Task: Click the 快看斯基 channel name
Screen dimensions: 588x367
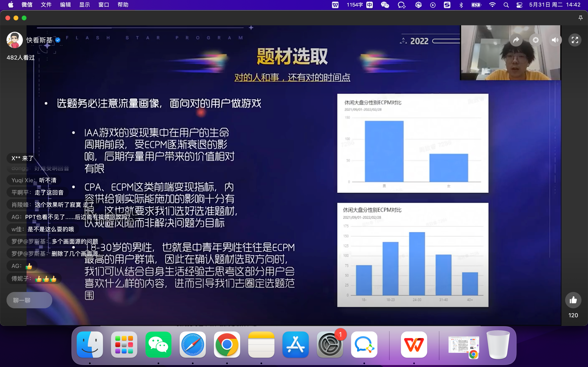Action: tap(39, 40)
